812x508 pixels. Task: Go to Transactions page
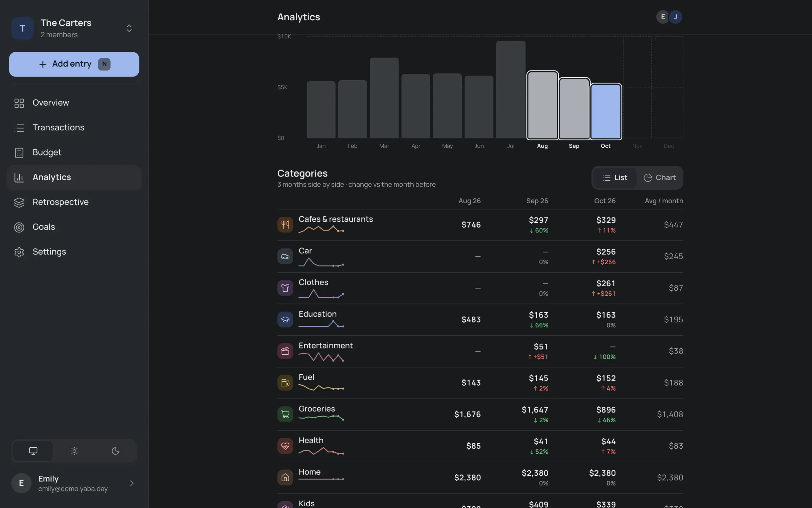(x=74, y=128)
